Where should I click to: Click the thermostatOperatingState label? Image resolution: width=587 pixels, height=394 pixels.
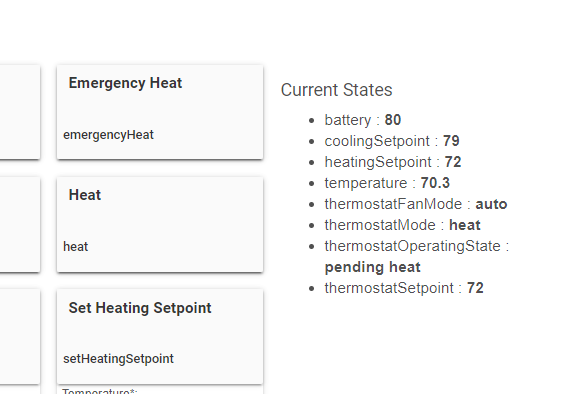(413, 246)
